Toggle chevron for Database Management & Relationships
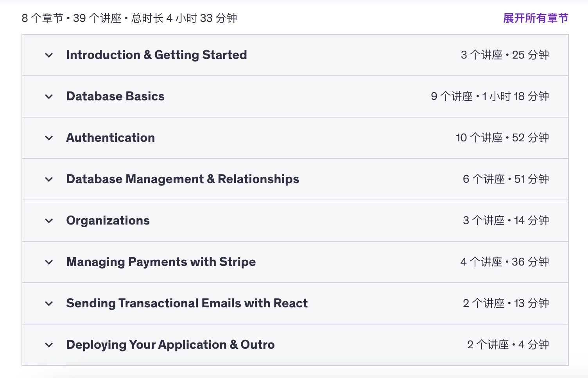This screenshot has height=378, width=588. [49, 179]
